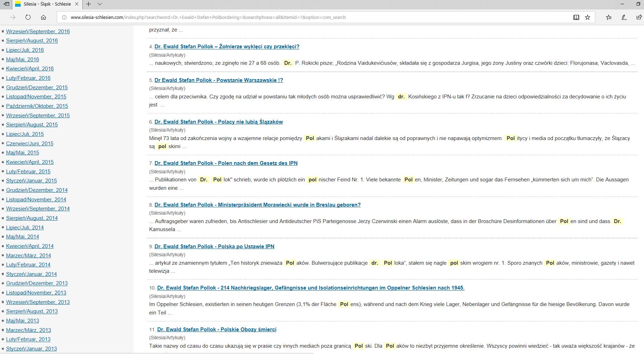Open archive Marzec/März, 2013
This screenshot has height=354, width=644.
click(x=28, y=330)
